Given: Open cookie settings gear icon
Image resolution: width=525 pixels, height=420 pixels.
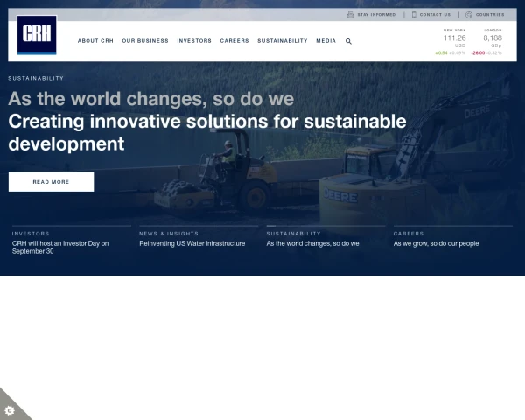Looking at the screenshot, I should [10, 410].
